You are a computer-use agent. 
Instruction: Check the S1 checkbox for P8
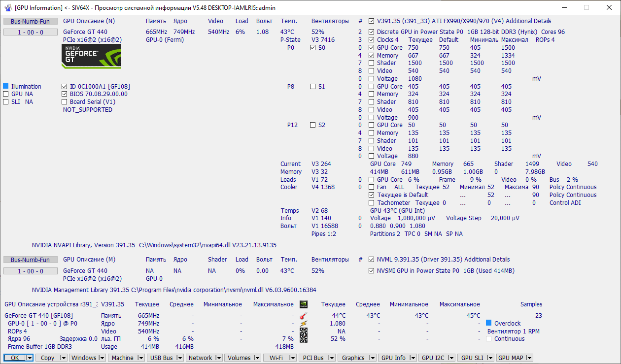tap(313, 86)
